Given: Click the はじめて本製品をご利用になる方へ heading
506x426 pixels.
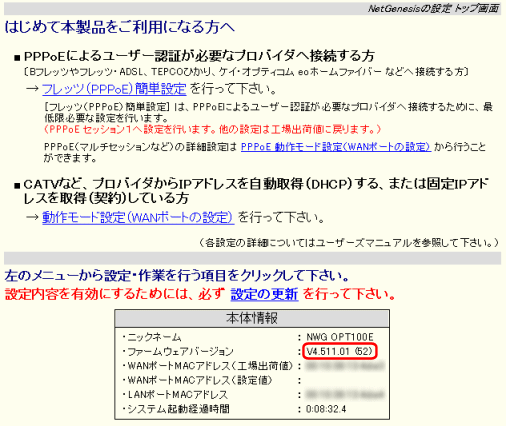Looking at the screenshot, I should (120, 27).
